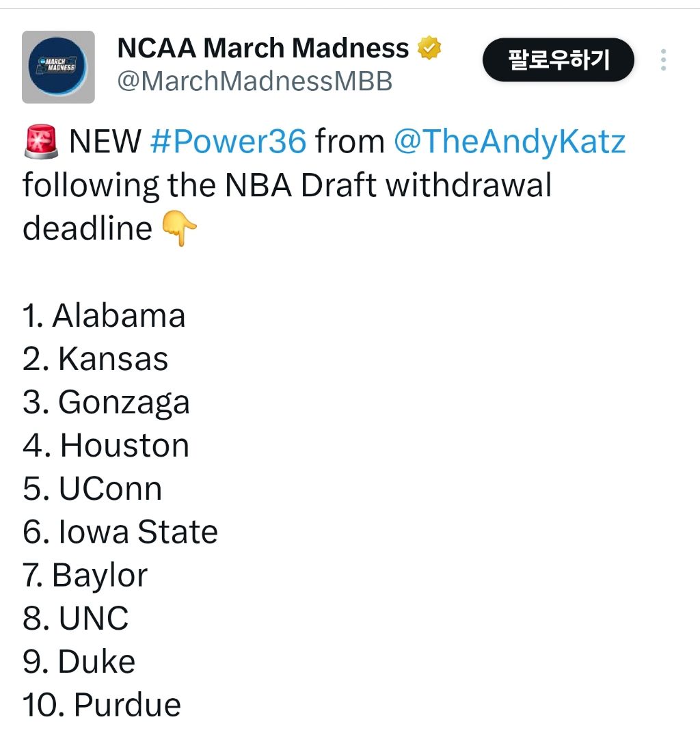Click the "10. Purdue" list line
Screen dimensions: 700x737
point(102,705)
